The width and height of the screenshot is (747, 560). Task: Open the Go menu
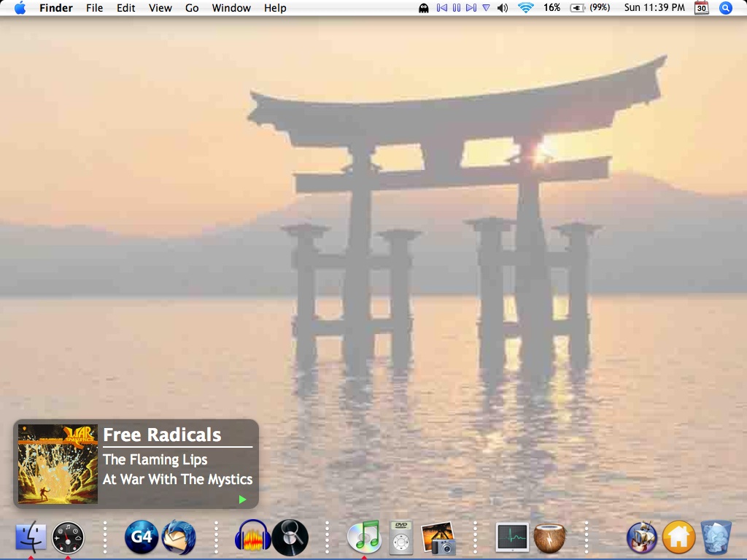click(x=192, y=8)
